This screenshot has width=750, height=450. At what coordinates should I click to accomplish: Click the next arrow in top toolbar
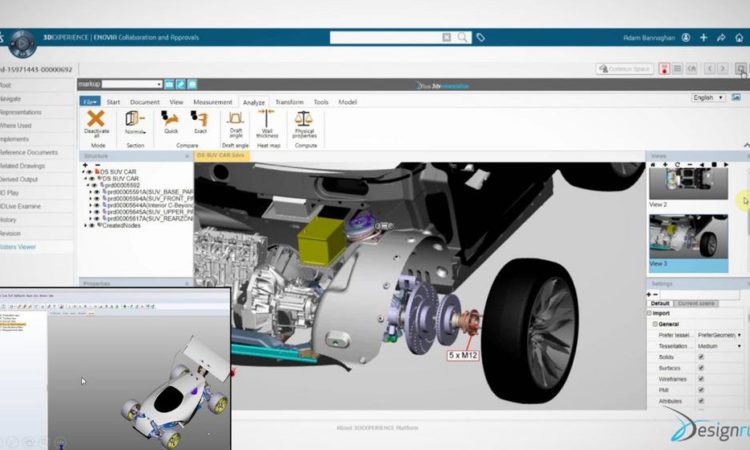tap(723, 69)
